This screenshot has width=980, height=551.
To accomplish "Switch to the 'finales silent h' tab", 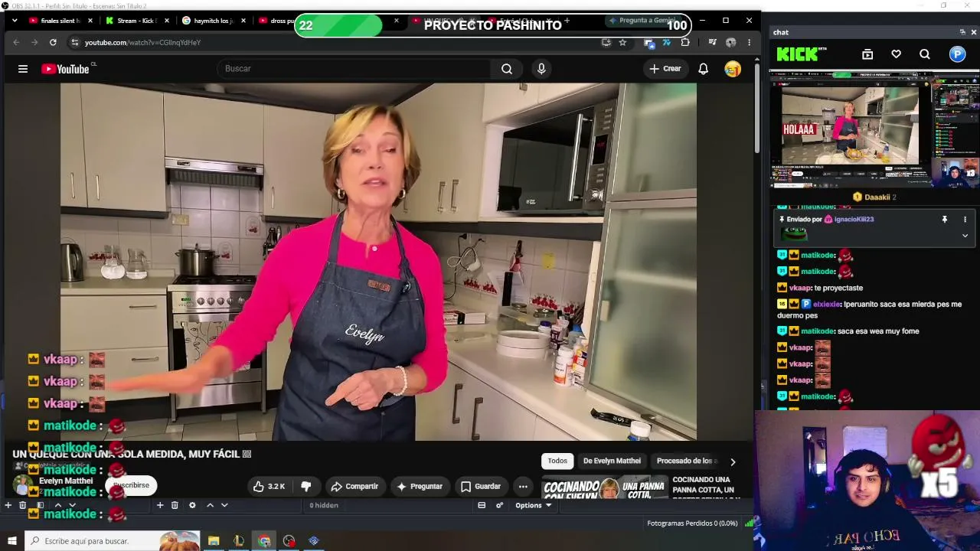I will point(61,21).
